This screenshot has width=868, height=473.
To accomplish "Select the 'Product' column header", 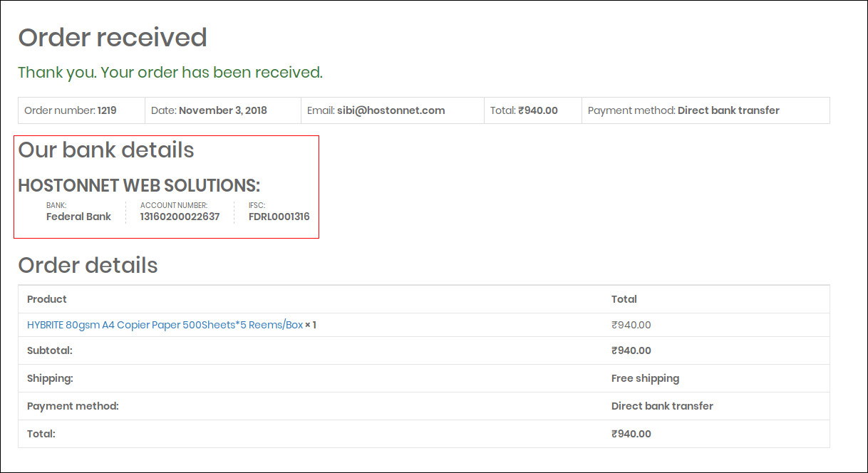I will [47, 299].
